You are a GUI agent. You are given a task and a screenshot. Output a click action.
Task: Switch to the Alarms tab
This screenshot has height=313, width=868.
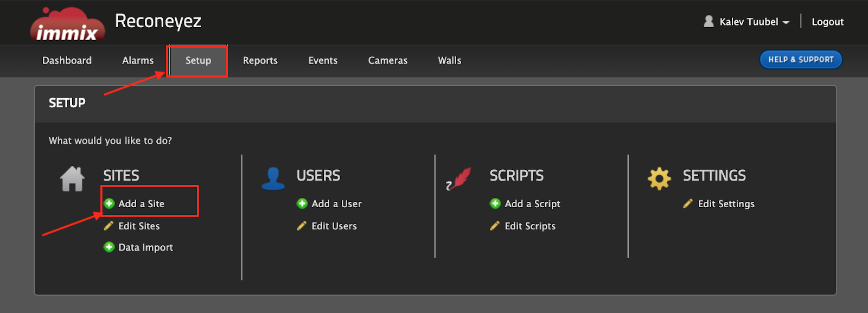pyautogui.click(x=138, y=60)
